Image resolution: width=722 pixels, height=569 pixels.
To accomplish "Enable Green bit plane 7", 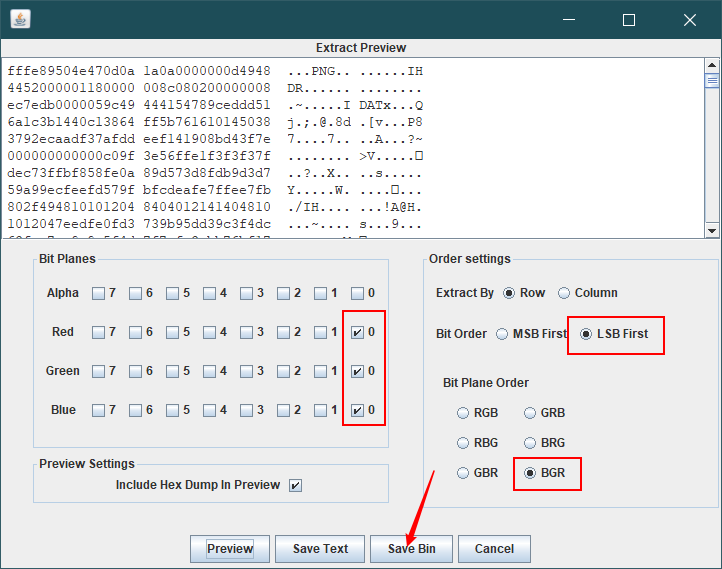I will coord(98,371).
